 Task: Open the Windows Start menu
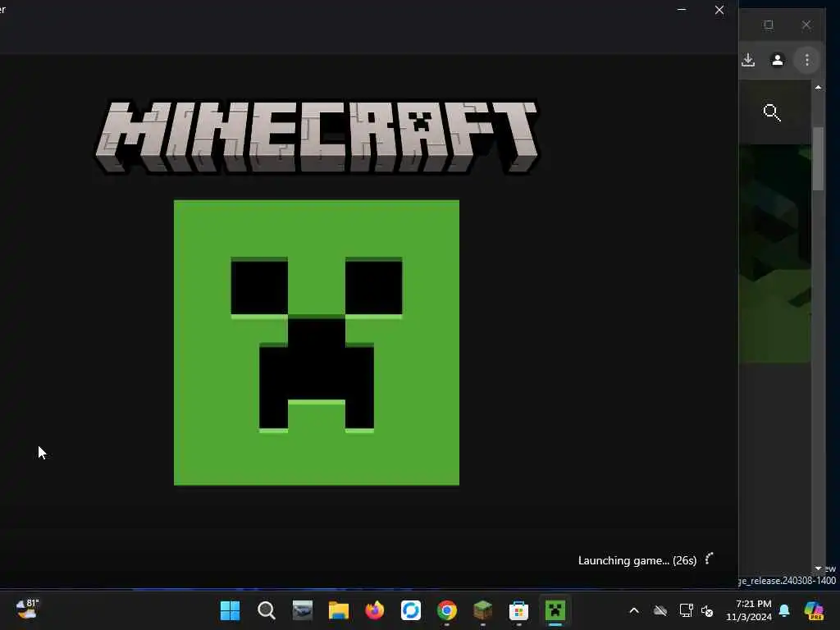(231, 610)
